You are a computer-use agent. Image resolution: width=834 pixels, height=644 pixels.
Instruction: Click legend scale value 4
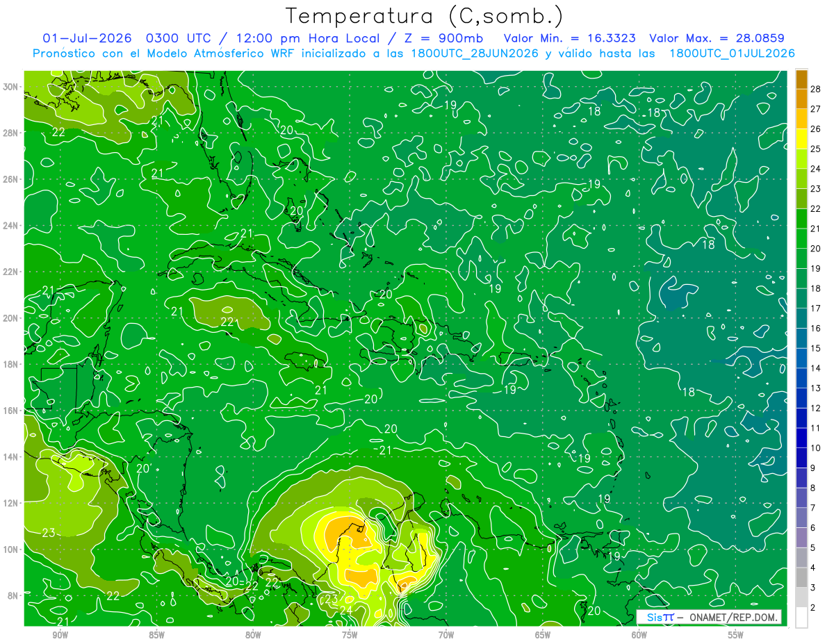tap(814, 568)
